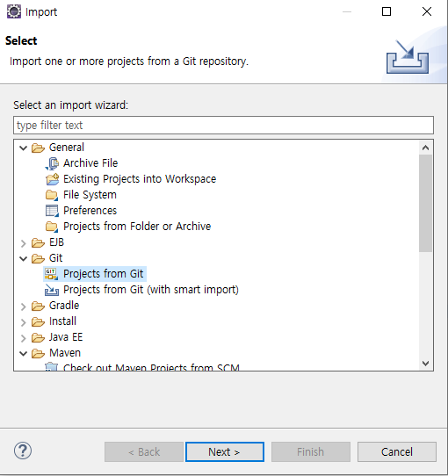
Task: Select Projects from Git (with smart import)
Action: tap(151, 290)
